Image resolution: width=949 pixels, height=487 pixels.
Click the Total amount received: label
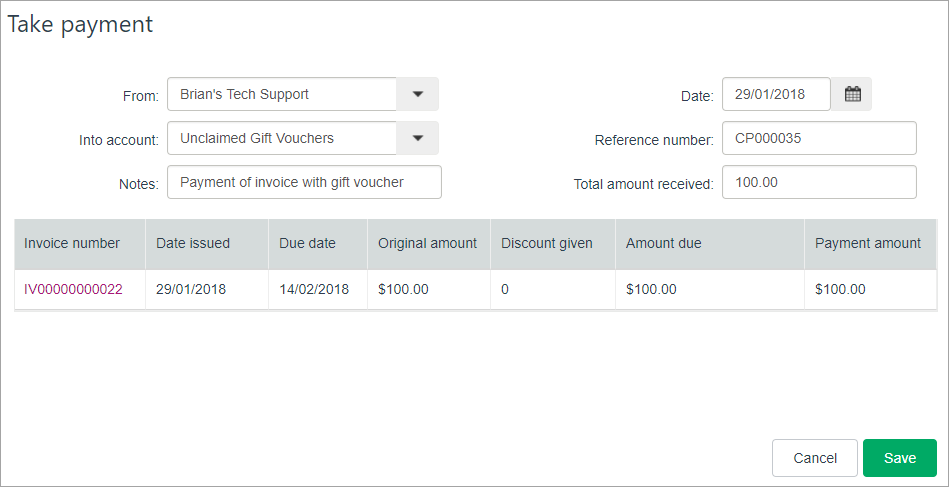(644, 185)
